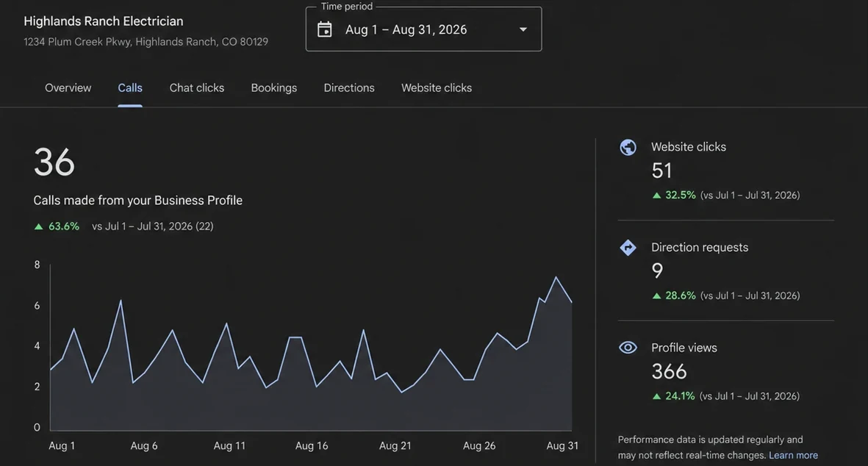Screen dimensions: 868x466
Task: Click the Aug 21 axis label
Action: point(395,445)
